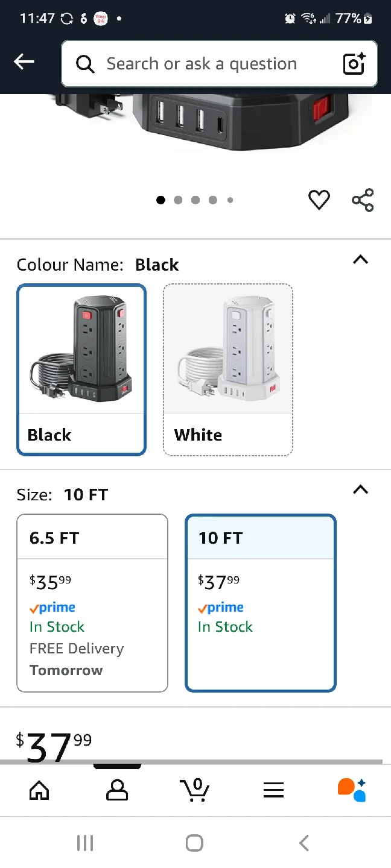The image size is (391, 868).
Task: Launch the Rufus AI assistant icon
Action: (352, 790)
